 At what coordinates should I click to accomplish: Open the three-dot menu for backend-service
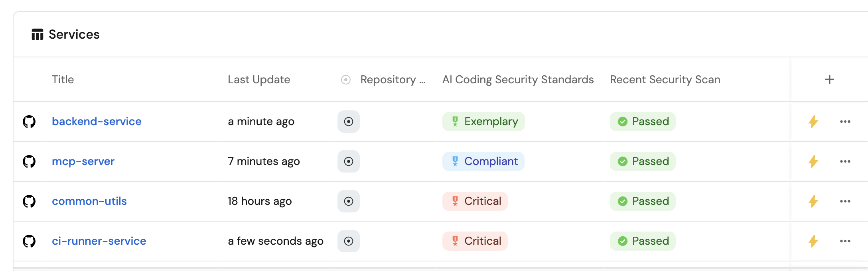(845, 122)
